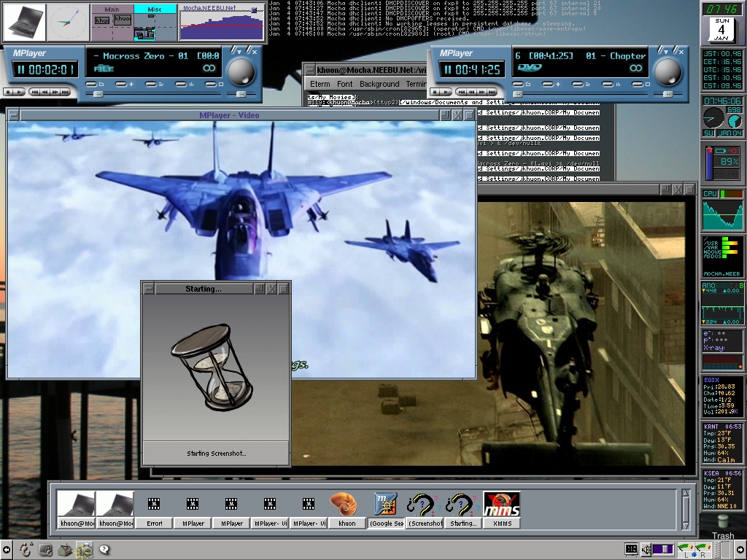The image size is (747, 560).
Task: Restore the Error! window from iconbox
Action: click(154, 510)
